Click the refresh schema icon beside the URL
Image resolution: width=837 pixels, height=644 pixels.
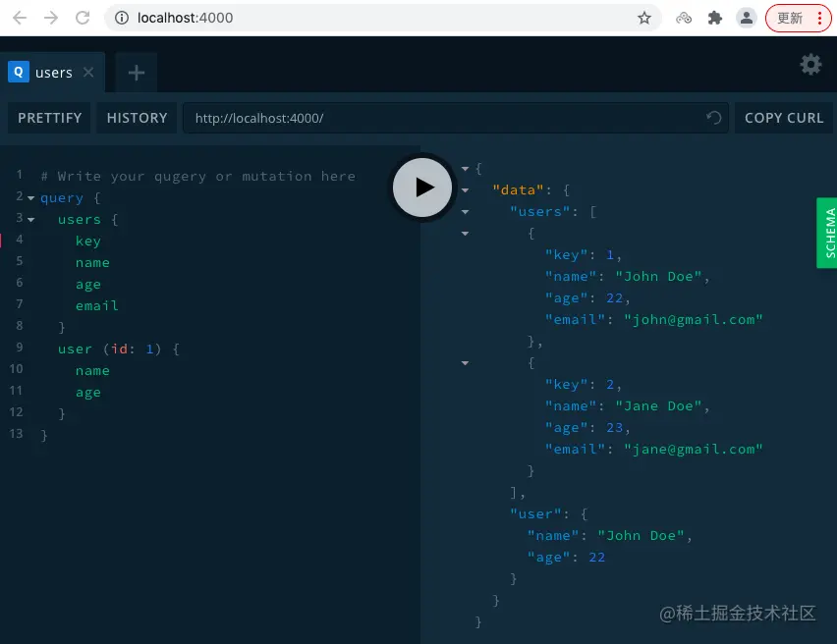pos(713,117)
